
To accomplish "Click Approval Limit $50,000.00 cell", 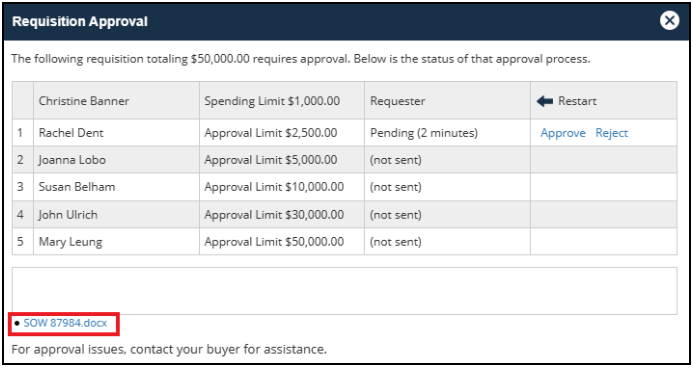I will click(282, 242).
